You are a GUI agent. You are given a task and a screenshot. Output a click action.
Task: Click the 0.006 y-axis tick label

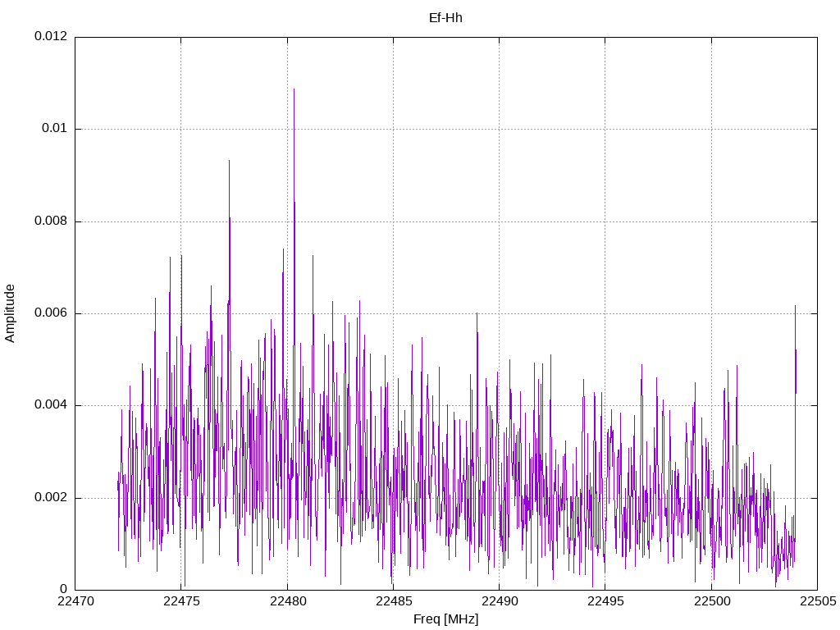(x=51, y=313)
